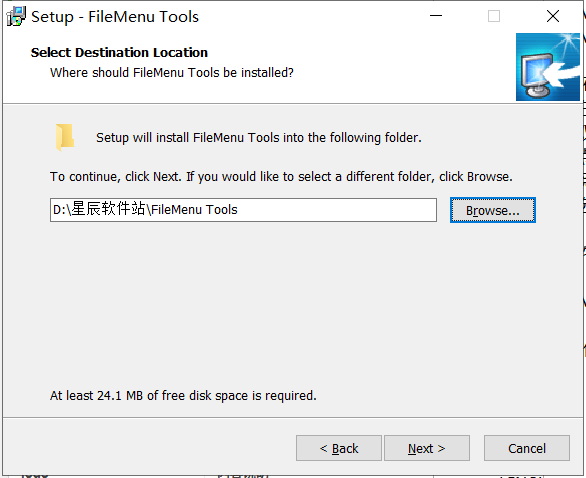Click the yellow folder icon
The image size is (586, 478).
click(65, 137)
